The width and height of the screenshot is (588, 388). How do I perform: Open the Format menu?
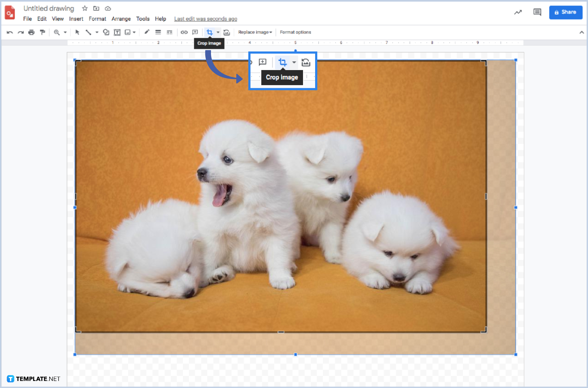coord(97,19)
